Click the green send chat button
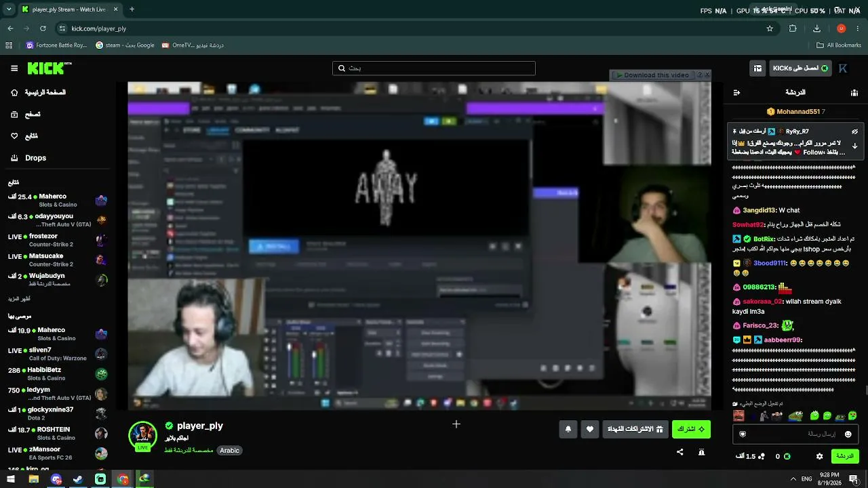 845,456
